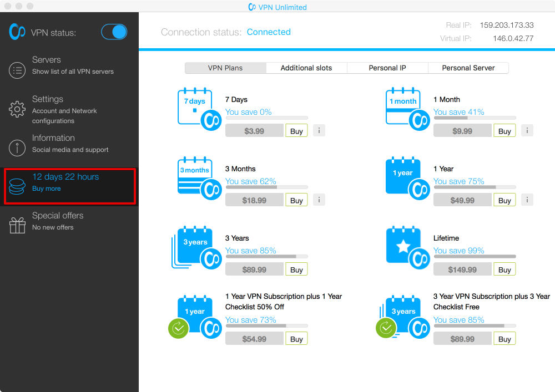Buy the Lifetime plan
Image resolution: width=555 pixels, height=392 pixels.
click(x=504, y=269)
